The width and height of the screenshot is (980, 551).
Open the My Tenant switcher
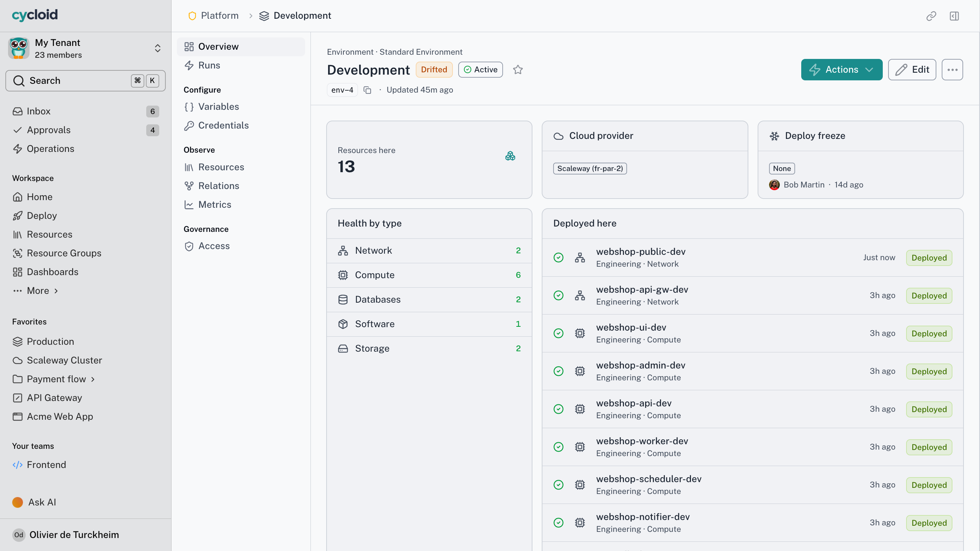(85, 48)
